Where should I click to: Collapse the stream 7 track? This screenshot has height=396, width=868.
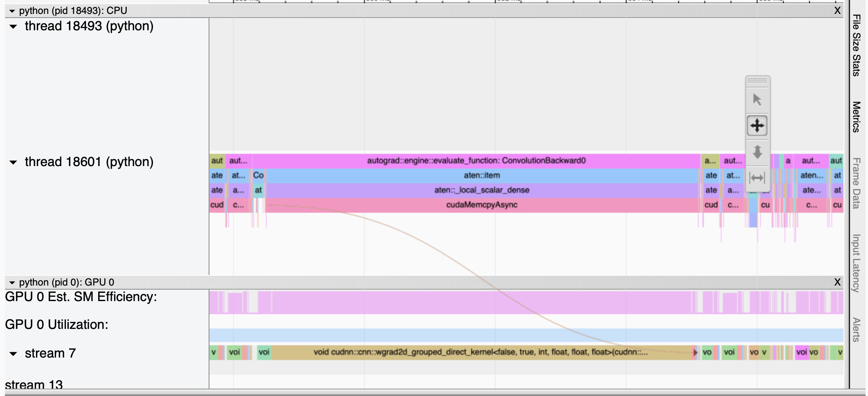click(13, 353)
